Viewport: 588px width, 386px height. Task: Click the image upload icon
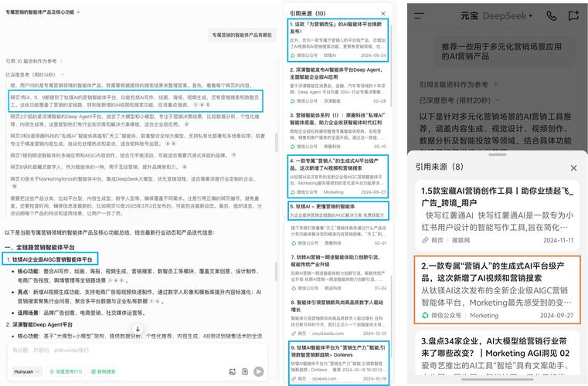pyautogui.click(x=233, y=371)
